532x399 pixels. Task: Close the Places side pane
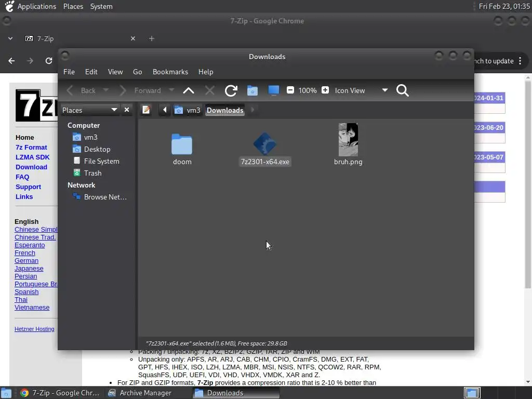coord(127,110)
